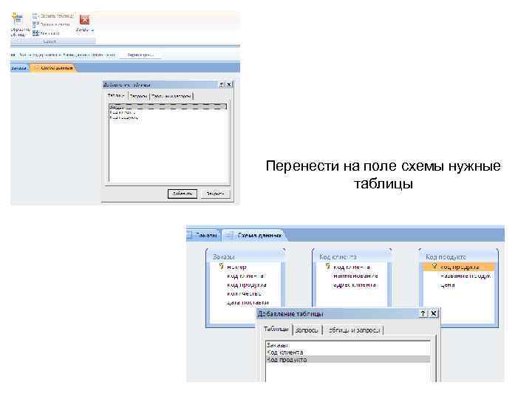Click title of Код продукта table box
This screenshot has width=532, height=399.
(x=446, y=257)
